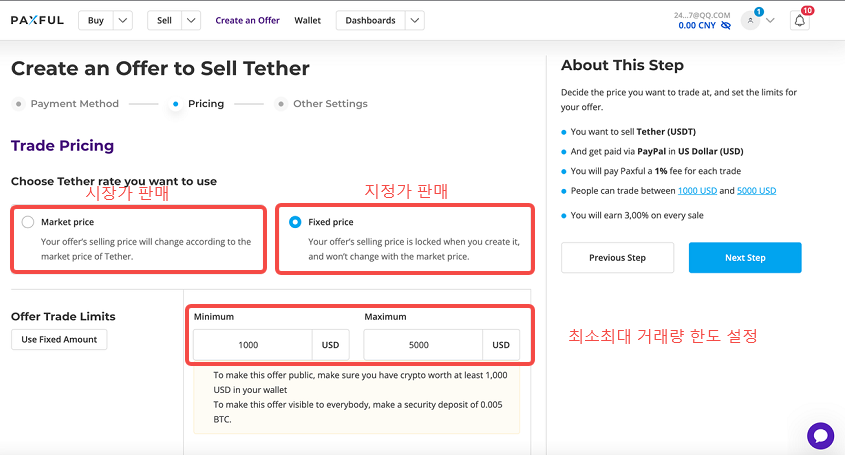Go to the Payment Method step
Screen dimensions: 845x455
click(x=74, y=104)
